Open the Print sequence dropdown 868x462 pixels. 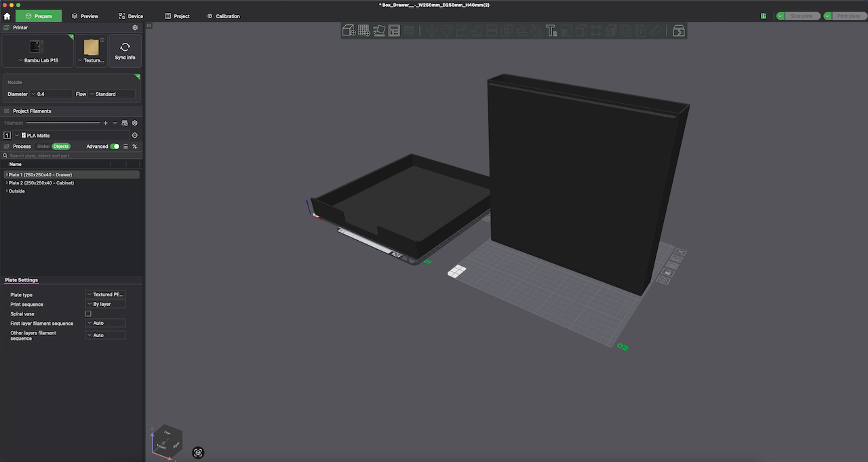click(x=106, y=305)
